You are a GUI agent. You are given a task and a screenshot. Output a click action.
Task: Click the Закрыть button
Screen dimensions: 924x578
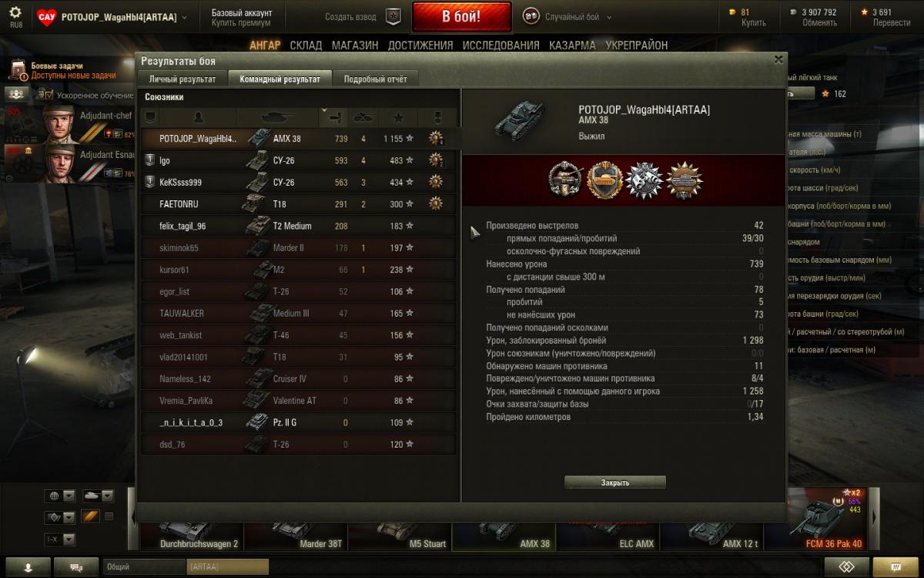(615, 482)
